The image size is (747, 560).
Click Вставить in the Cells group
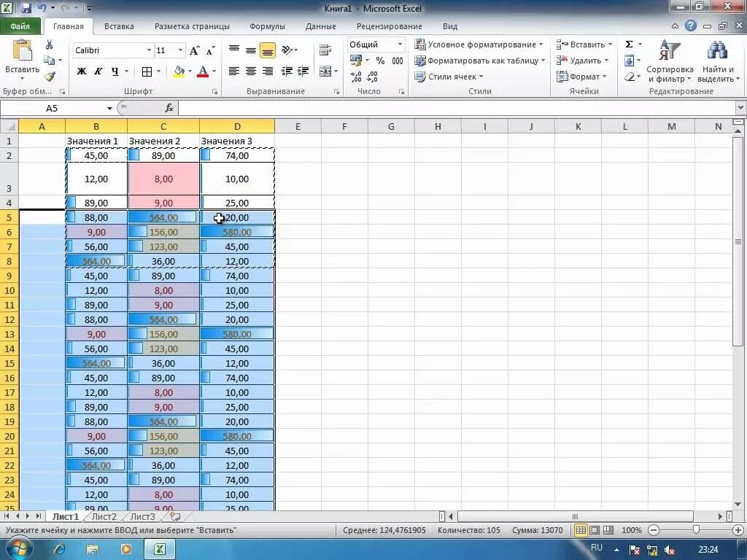[584, 44]
